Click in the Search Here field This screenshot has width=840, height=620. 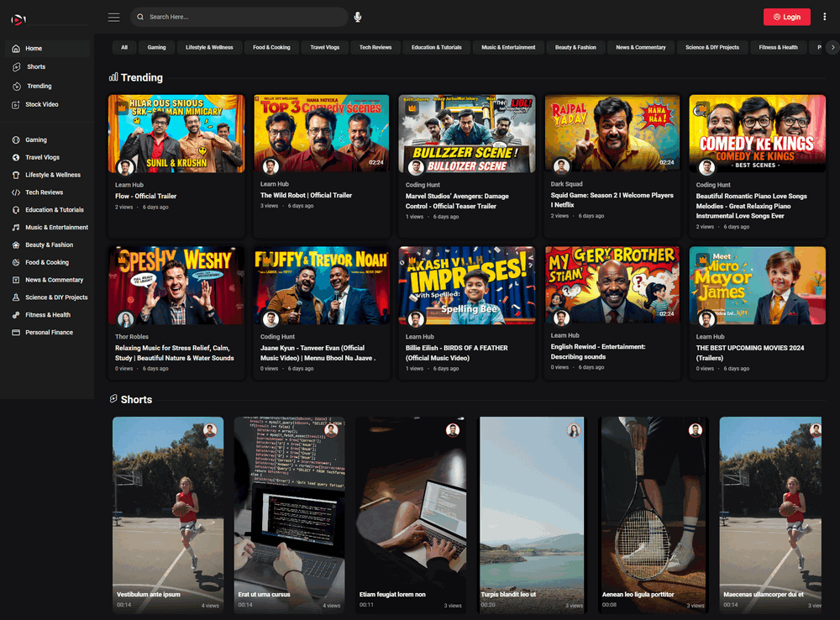pyautogui.click(x=239, y=17)
